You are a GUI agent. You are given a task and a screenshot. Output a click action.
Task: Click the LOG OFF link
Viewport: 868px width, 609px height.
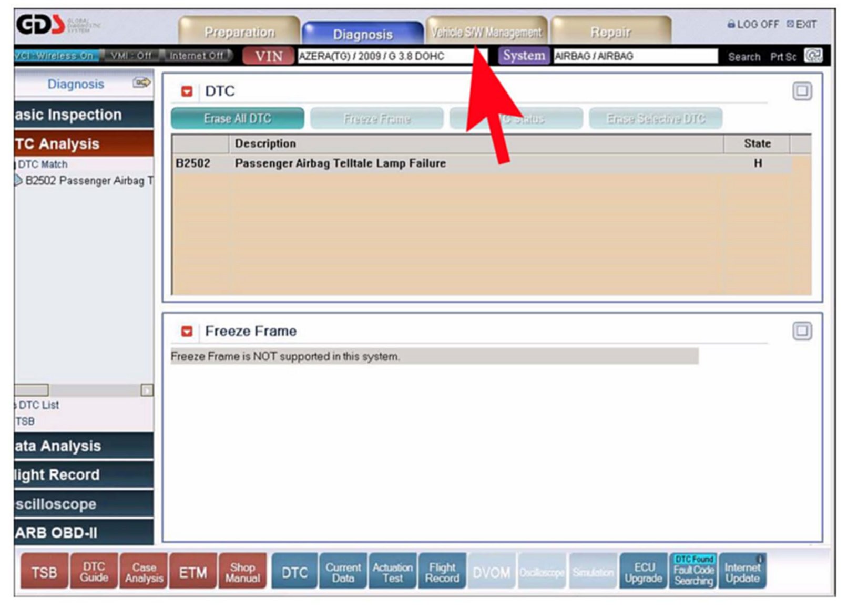coord(753,24)
